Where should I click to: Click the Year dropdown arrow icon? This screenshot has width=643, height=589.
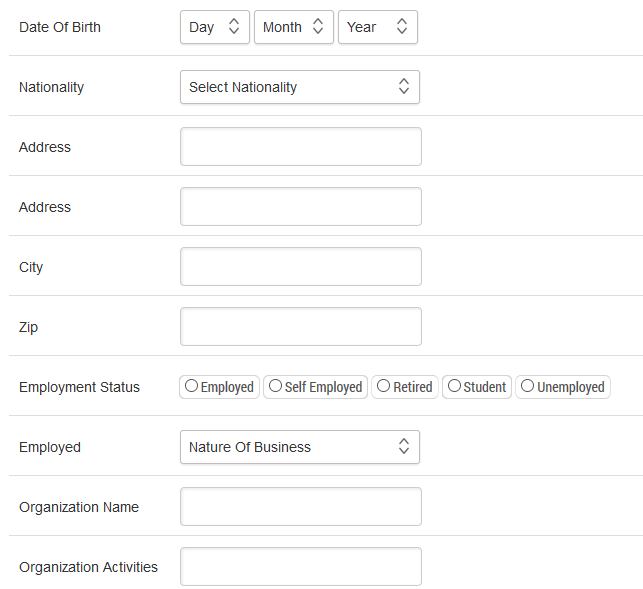402,26
